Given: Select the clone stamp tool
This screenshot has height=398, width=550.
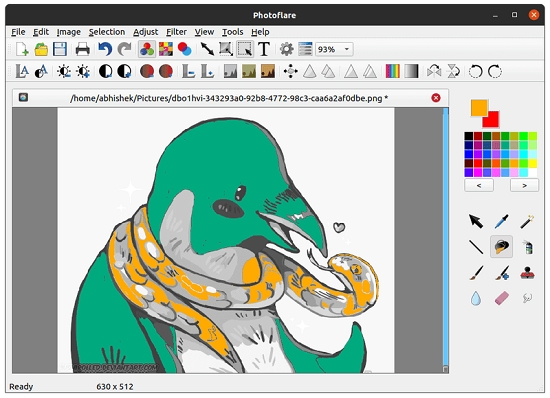Looking at the screenshot, I should (x=527, y=272).
